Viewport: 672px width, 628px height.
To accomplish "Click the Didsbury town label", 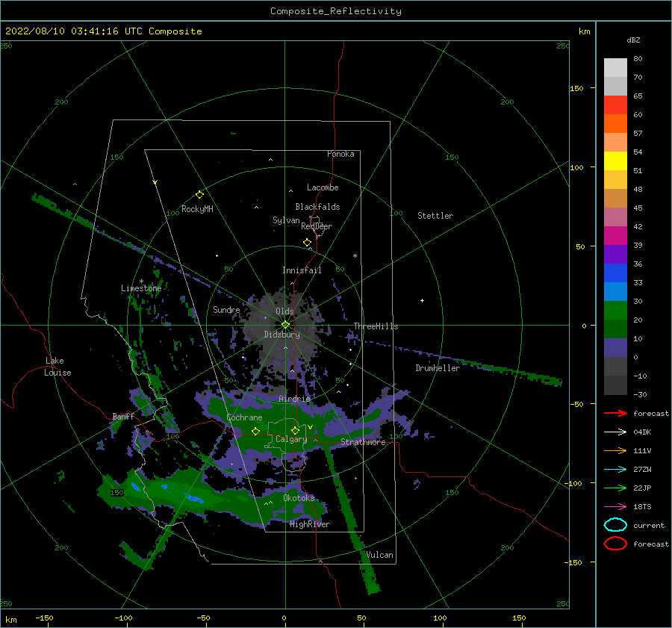I will (x=281, y=335).
